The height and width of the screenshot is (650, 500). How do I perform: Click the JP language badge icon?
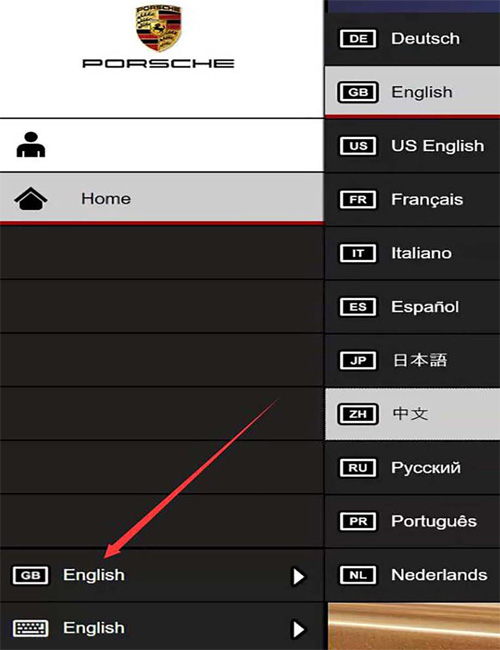tap(358, 360)
